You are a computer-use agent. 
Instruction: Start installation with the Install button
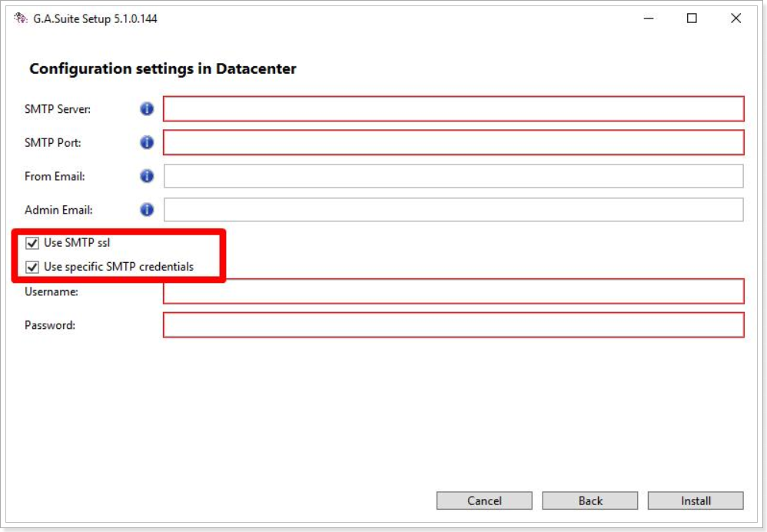click(696, 500)
